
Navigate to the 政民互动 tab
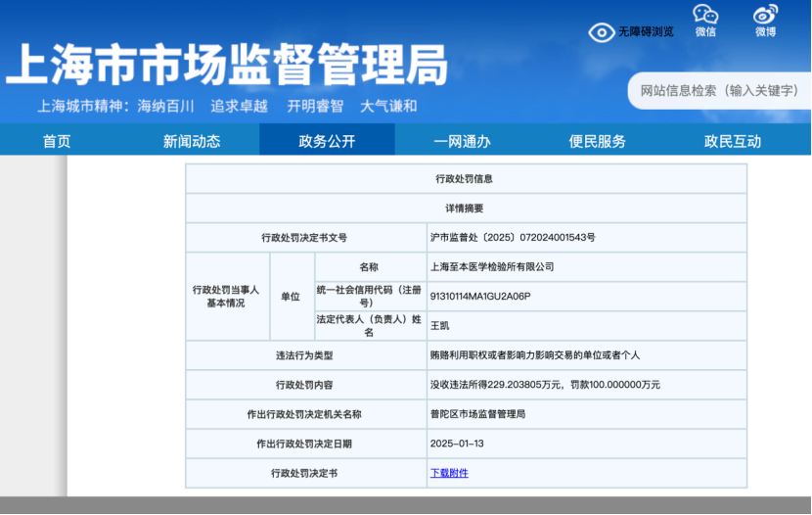point(732,141)
